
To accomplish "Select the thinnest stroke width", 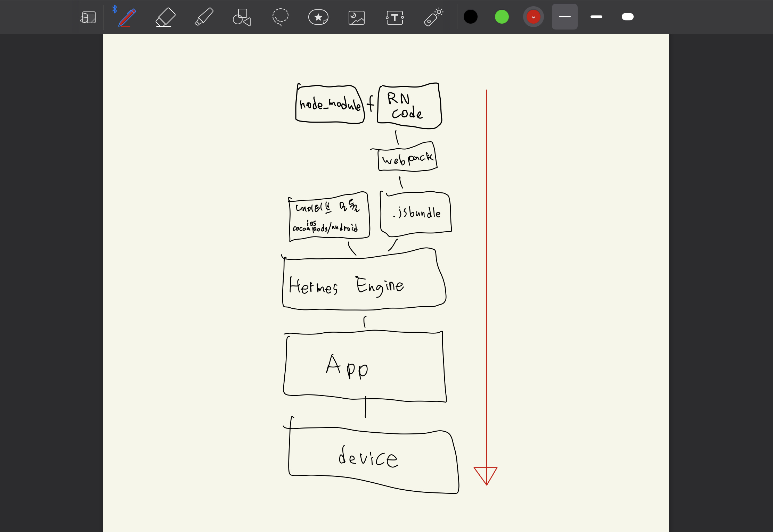I will click(x=564, y=17).
